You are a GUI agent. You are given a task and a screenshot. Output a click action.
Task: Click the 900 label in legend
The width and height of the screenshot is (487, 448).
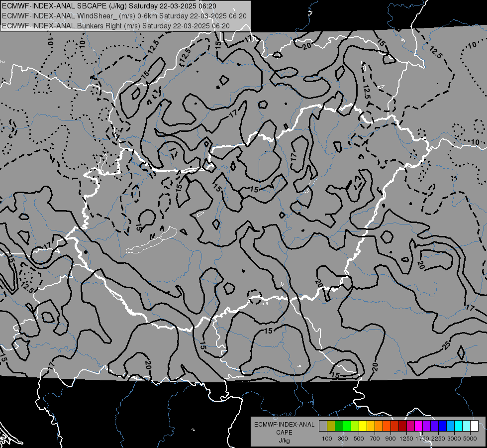390,439
